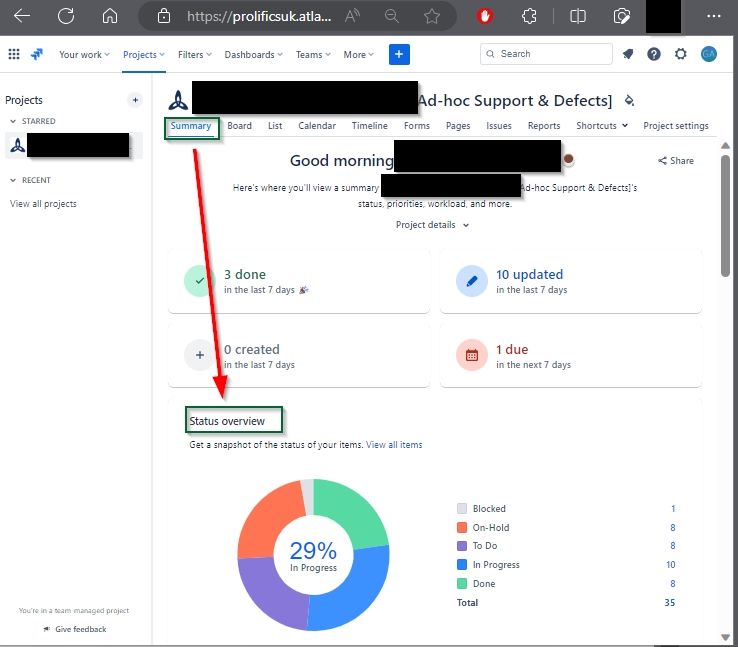Click the green checkmark done icon
The image size is (738, 647).
point(200,281)
